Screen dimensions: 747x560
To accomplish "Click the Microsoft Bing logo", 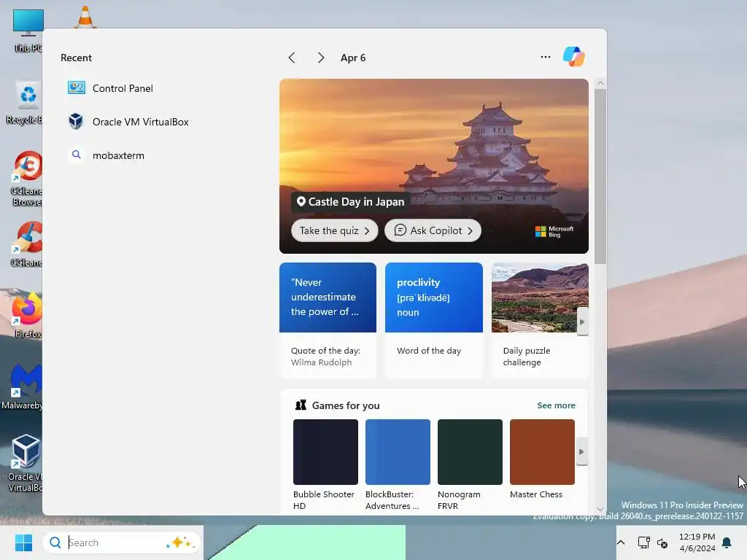I will coord(554,231).
